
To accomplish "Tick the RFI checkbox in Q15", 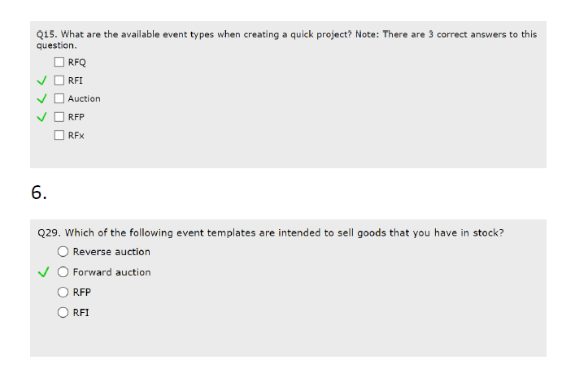I will pos(60,80).
